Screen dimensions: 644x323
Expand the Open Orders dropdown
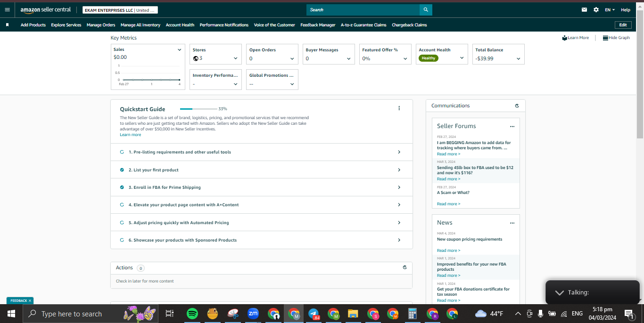tap(292, 58)
